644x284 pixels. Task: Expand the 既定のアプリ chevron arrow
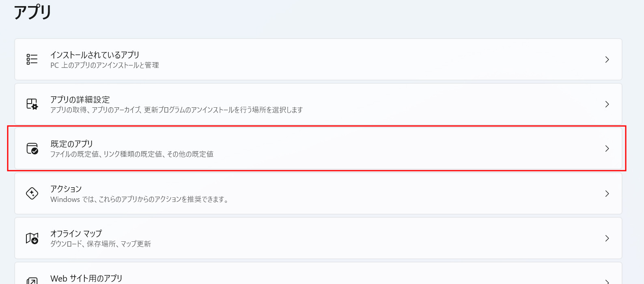click(607, 149)
